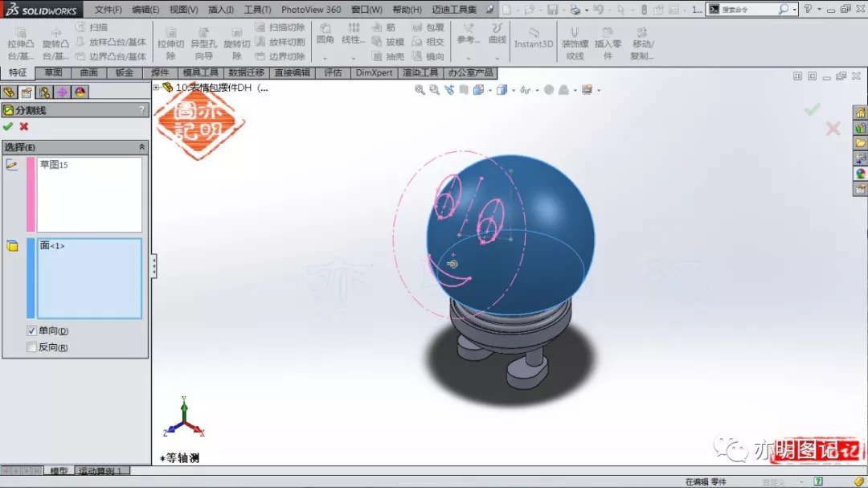This screenshot has height=488, width=868.
Task: Enable the 反向(R) reverse direction checkbox
Action: pos(31,347)
